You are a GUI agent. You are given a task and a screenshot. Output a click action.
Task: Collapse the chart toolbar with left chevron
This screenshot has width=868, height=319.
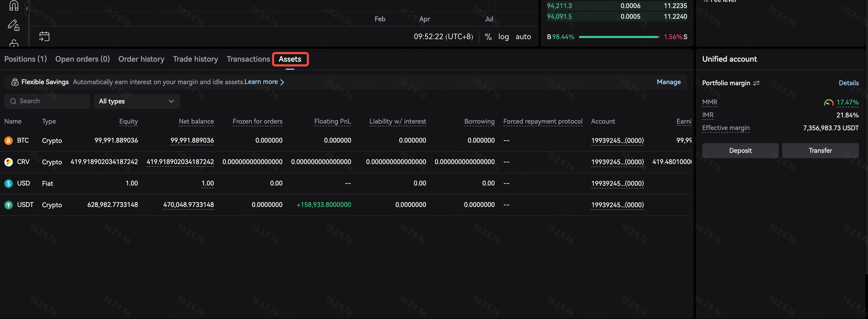[x=27, y=9]
